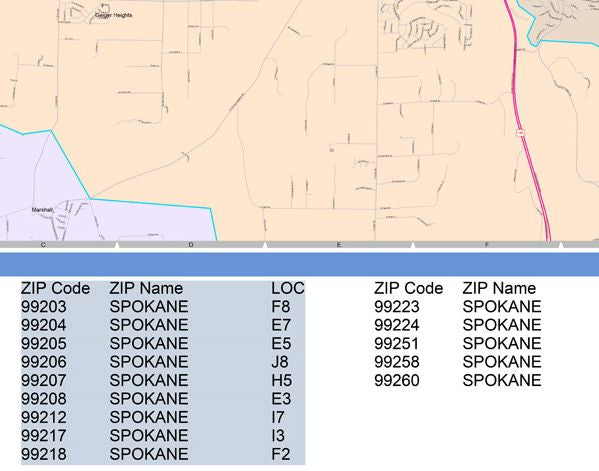Click location value I3
The width and height of the screenshot is (599, 471).
(x=278, y=435)
